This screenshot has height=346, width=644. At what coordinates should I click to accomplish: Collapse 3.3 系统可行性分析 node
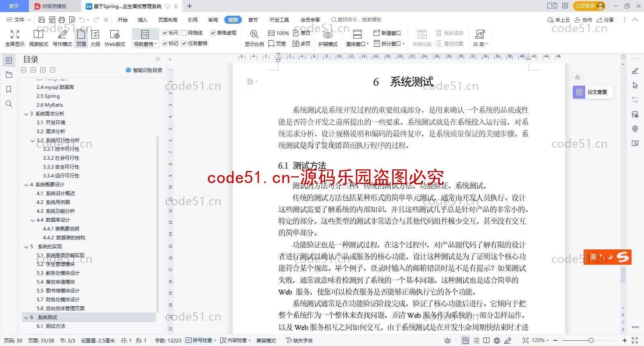(33, 140)
